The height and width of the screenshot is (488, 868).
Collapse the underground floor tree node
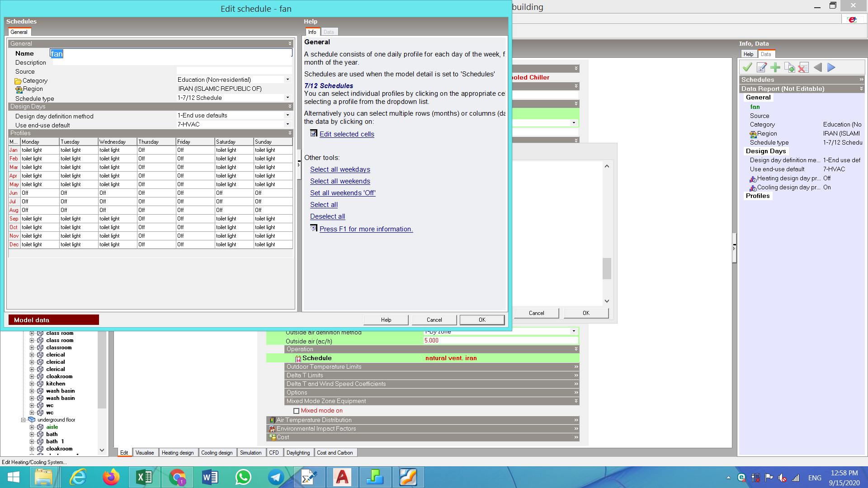[x=23, y=420]
